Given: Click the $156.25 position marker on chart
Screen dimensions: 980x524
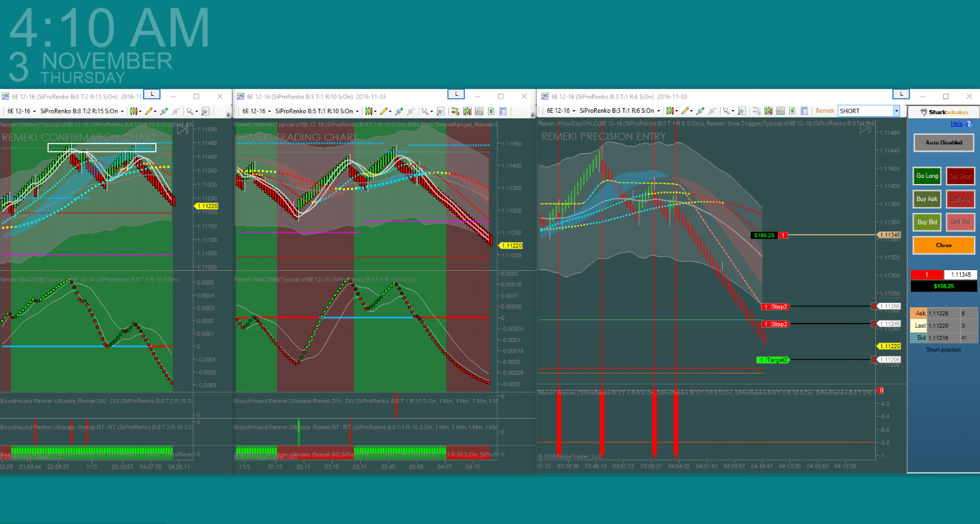Looking at the screenshot, I should click(763, 235).
